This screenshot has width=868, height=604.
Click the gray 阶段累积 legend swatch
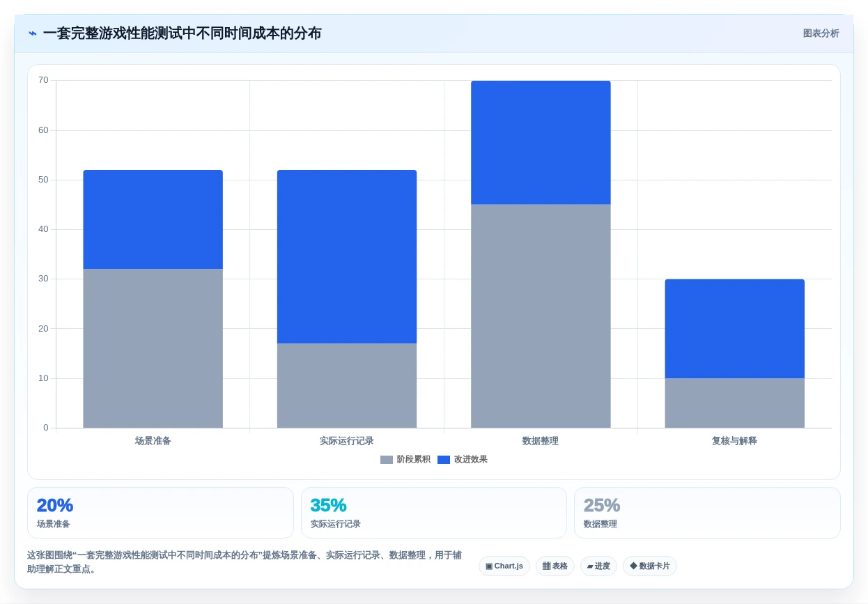[387, 460]
